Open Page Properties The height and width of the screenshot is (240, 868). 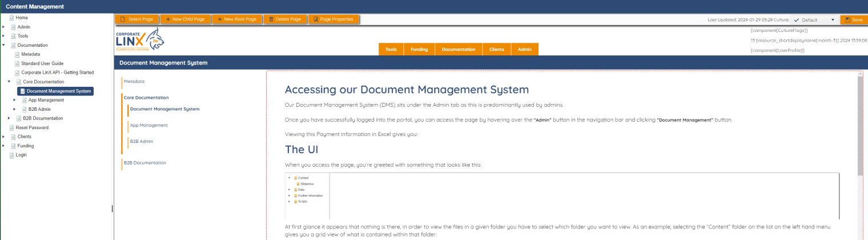pos(334,19)
